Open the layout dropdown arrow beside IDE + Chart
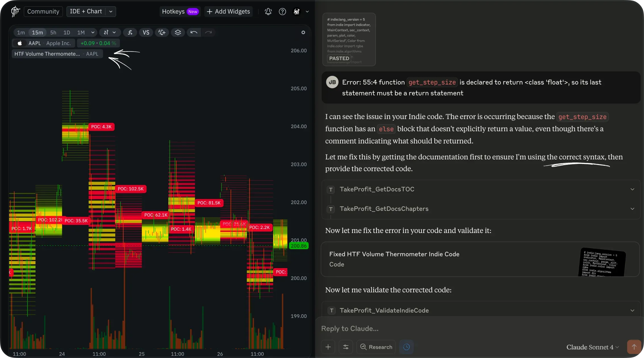 click(111, 11)
